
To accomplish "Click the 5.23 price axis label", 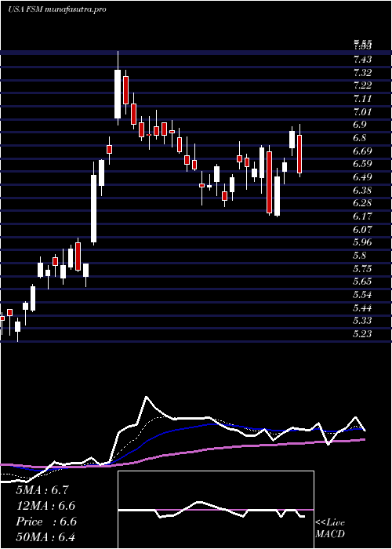I will (x=362, y=334).
